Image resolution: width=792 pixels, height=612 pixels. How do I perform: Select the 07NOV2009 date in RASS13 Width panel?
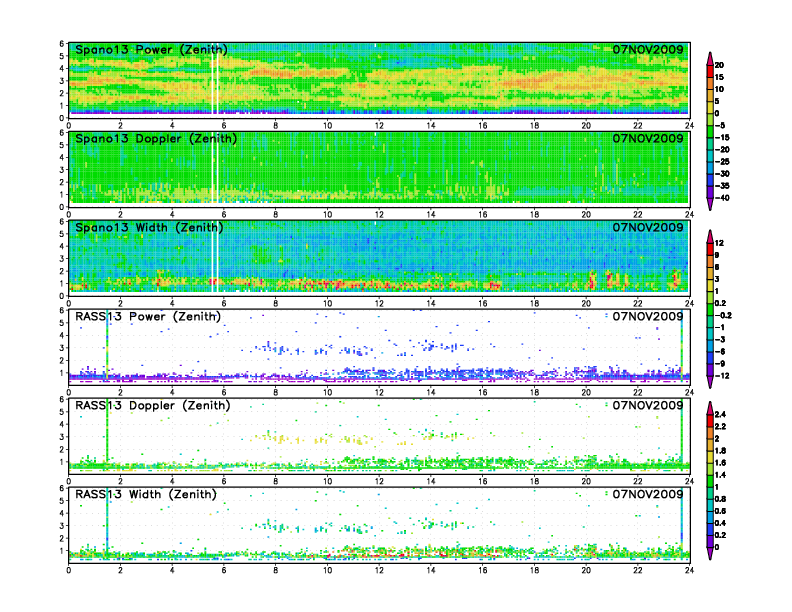point(648,494)
